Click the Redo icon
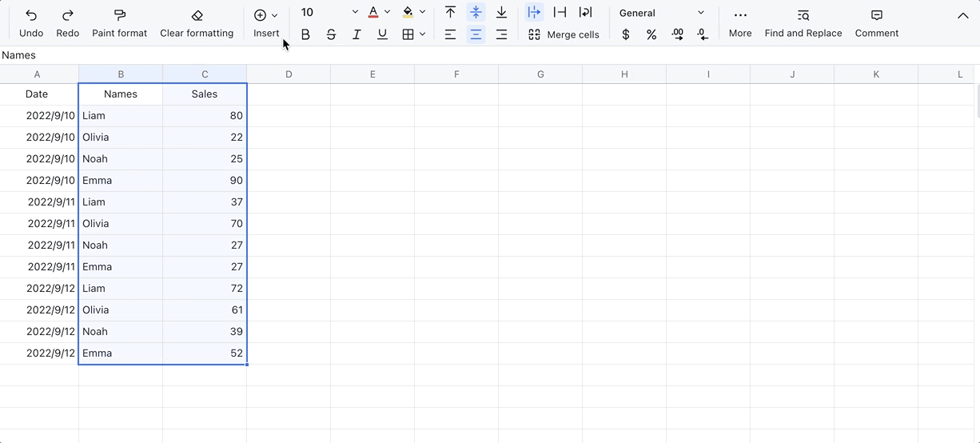 [x=68, y=15]
